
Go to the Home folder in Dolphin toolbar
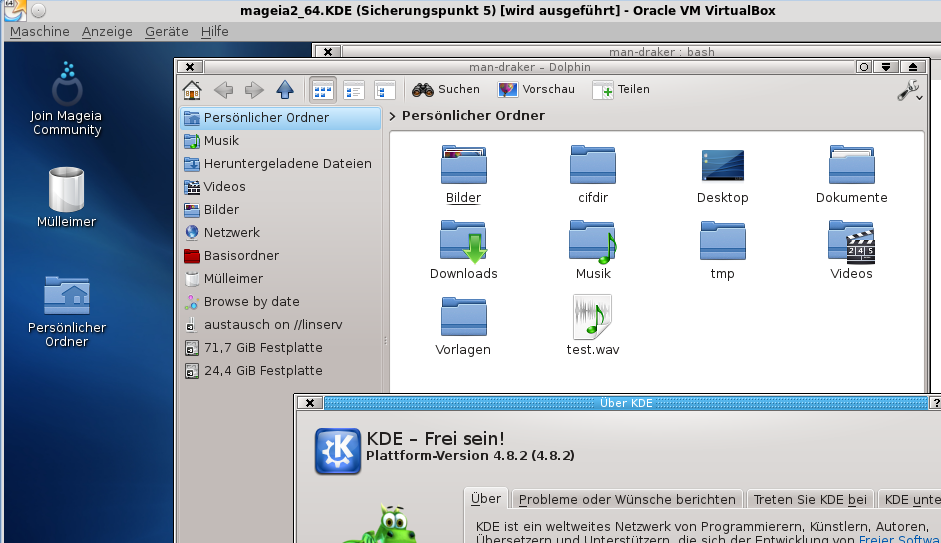pos(192,90)
